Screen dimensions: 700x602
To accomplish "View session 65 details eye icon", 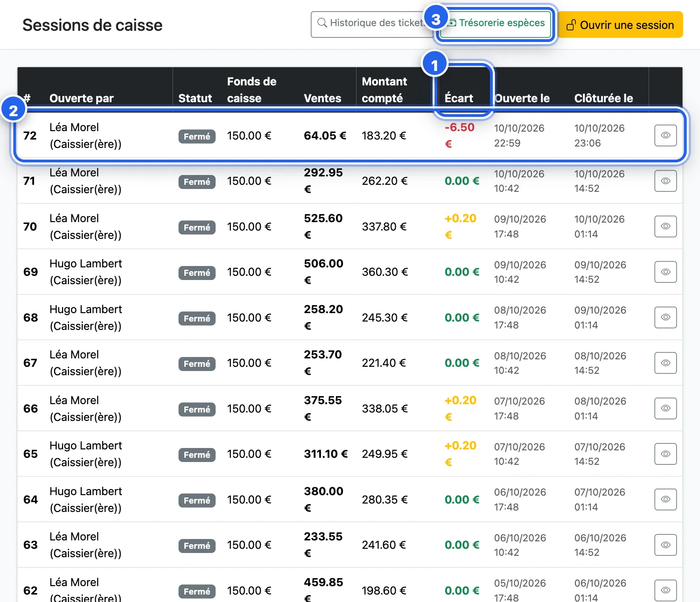I will [x=665, y=454].
